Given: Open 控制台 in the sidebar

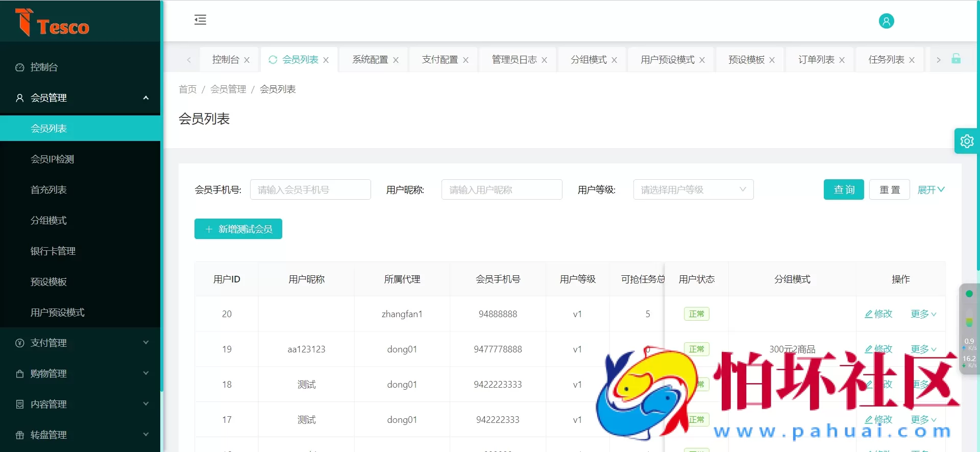Looking at the screenshot, I should (80, 67).
